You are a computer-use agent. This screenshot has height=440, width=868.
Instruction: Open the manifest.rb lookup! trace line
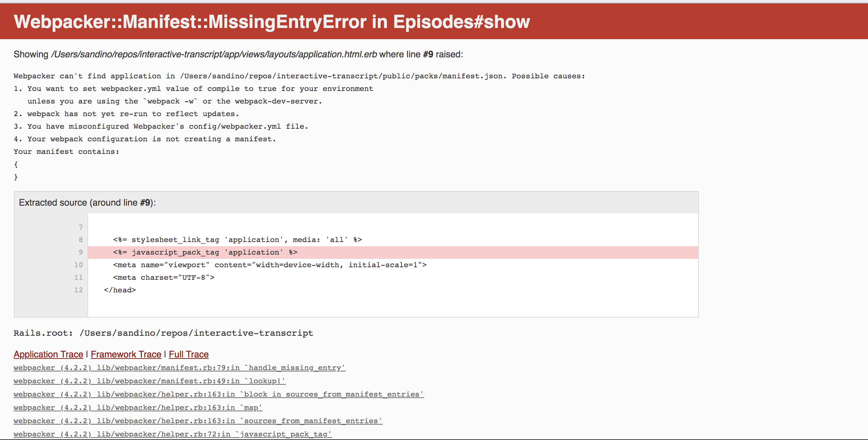[x=149, y=381]
